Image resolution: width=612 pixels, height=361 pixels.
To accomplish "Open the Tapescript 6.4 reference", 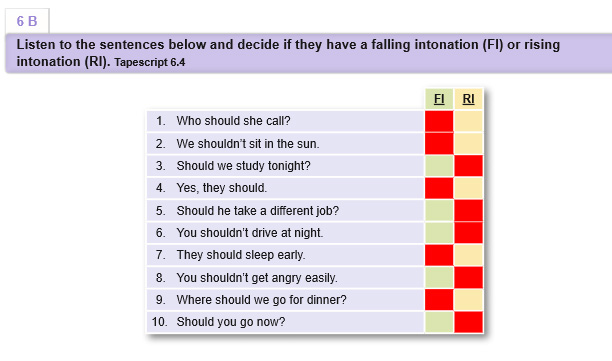I will pos(149,62).
